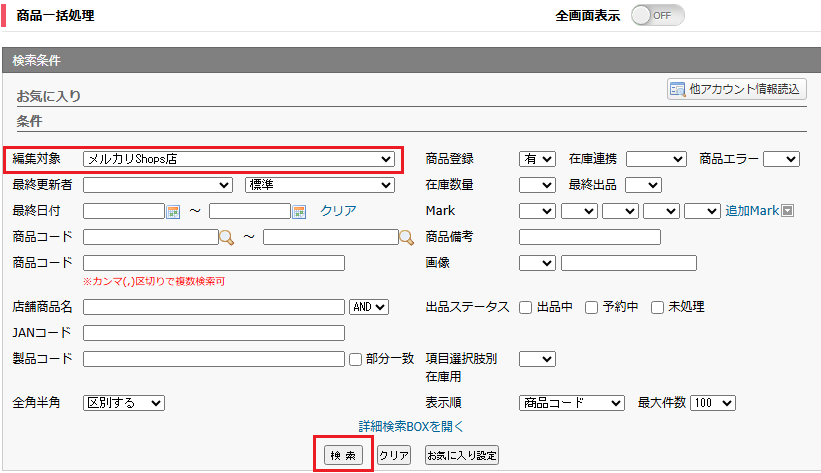Click magnifier icon after first 商品コード field
This screenshot has width=821, height=473.
[x=227, y=237]
